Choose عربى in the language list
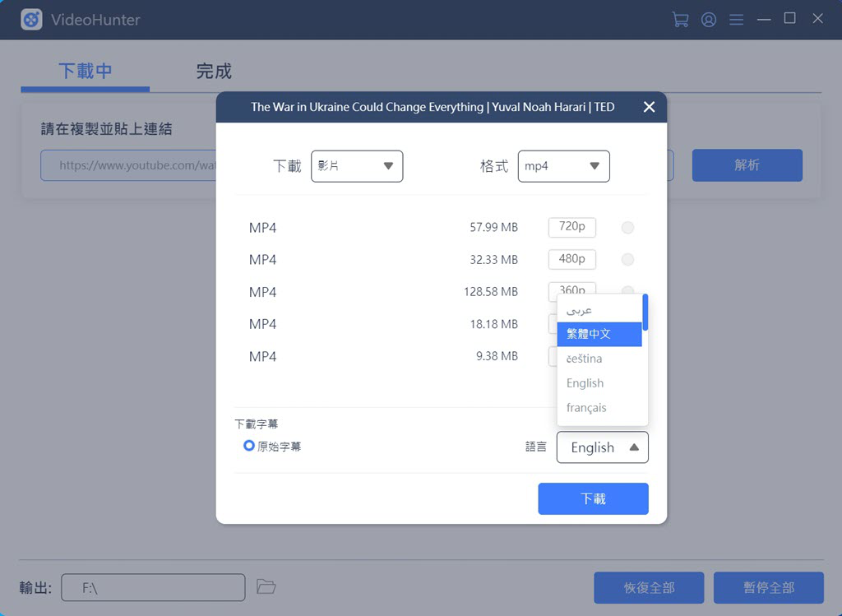Viewport: 842px width, 616px height. click(599, 310)
